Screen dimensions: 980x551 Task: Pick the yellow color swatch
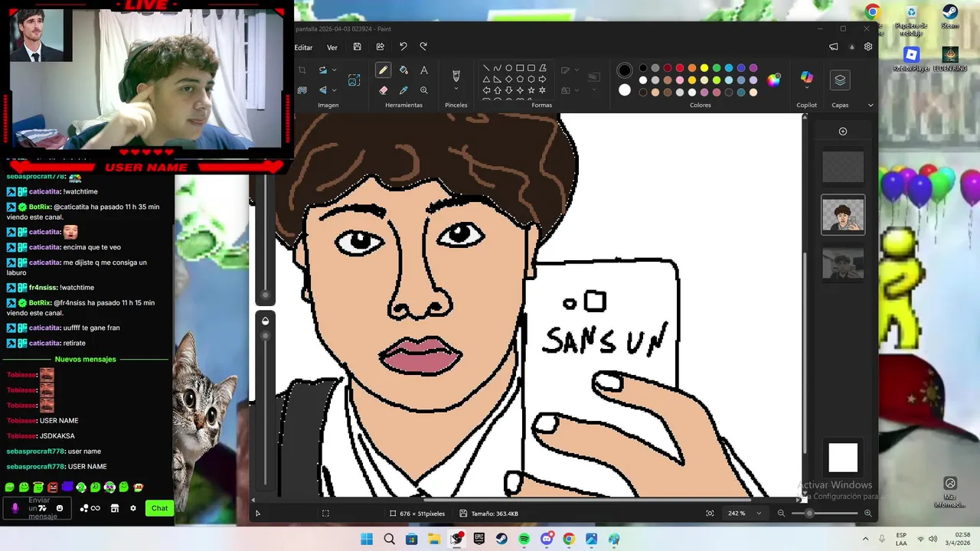[704, 68]
